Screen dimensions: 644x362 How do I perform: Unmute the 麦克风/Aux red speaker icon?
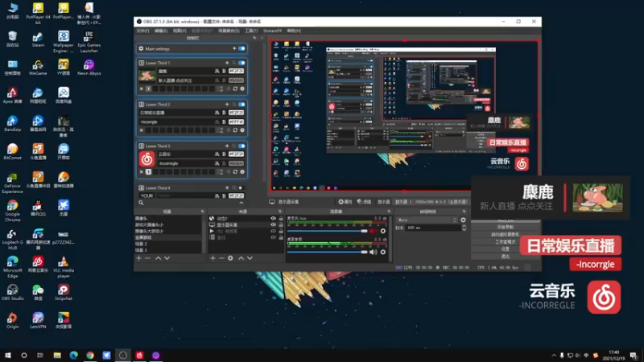pyautogui.click(x=373, y=231)
